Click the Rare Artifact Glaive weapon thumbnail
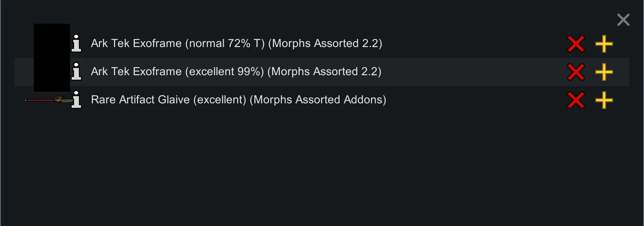The image size is (644, 226). point(47,100)
